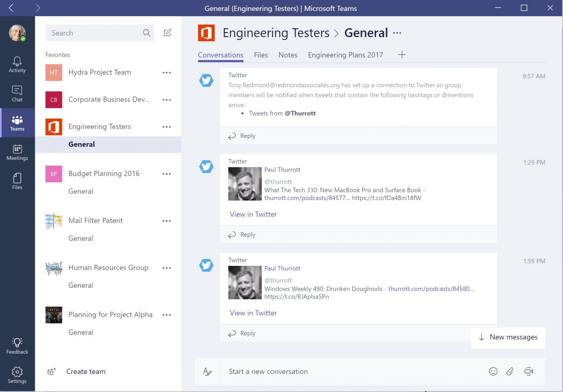Open more options for General channel header
563x392 pixels.
397,33
